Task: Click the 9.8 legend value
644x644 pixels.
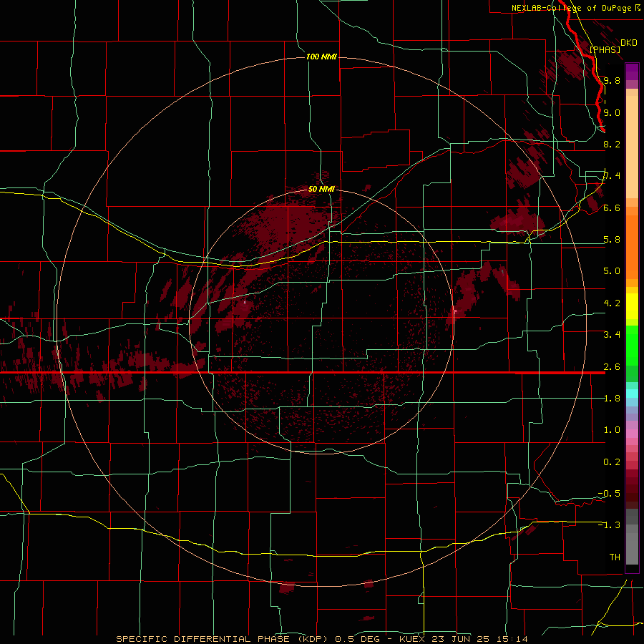Action: (x=612, y=80)
